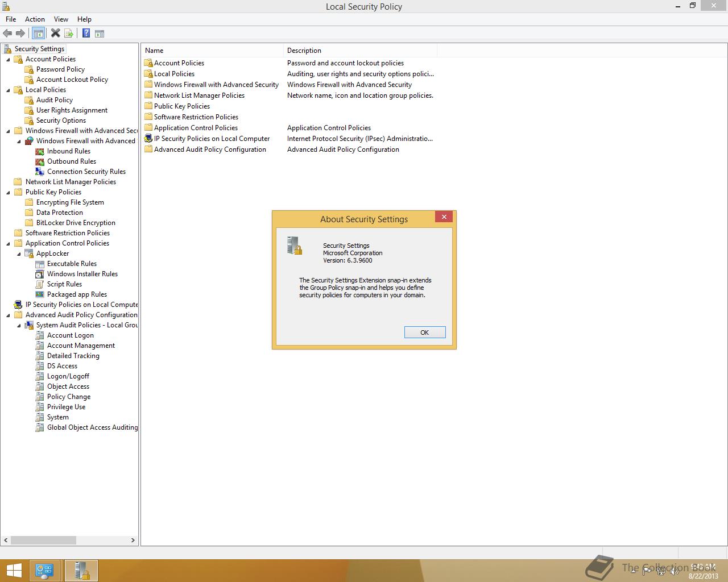Open the View menu
This screenshot has width=728, height=582.
pyautogui.click(x=61, y=19)
